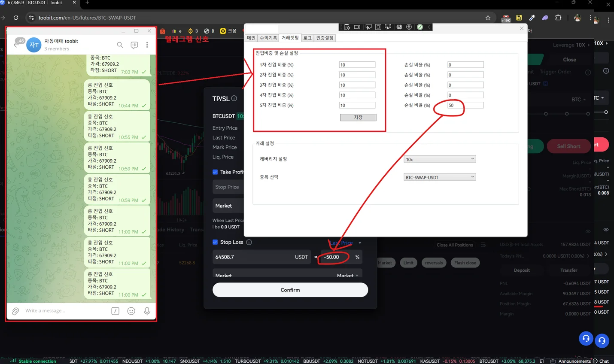Open the 인증설정 tab
Viewport: 614px width, 364px height.
[x=325, y=38]
